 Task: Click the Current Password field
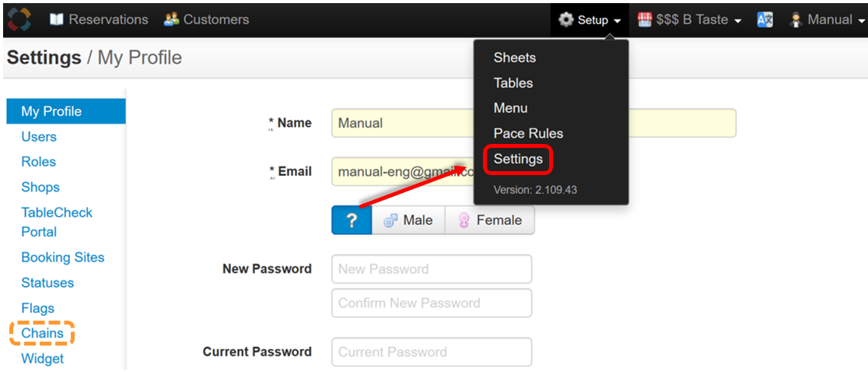pos(432,352)
